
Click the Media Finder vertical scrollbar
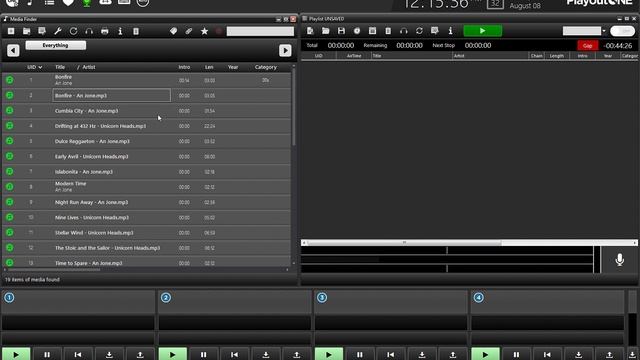[x=293, y=107]
